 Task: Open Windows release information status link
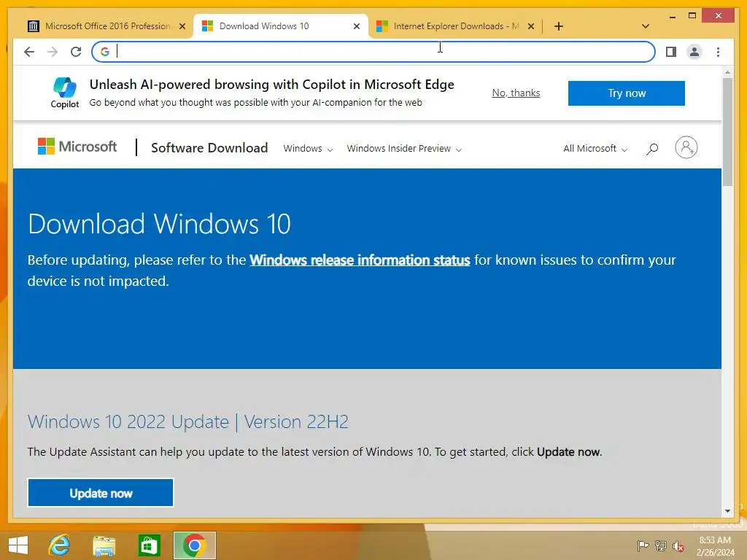(360, 260)
